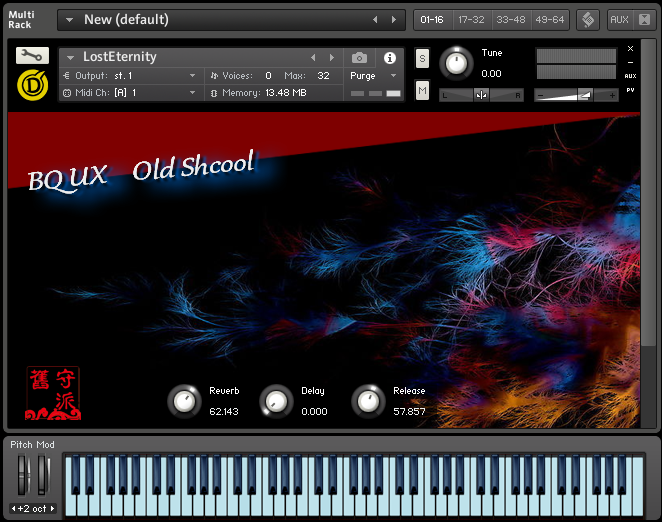662x522 pixels.
Task: Open the wrench edit instrument icon
Action: click(x=32, y=56)
